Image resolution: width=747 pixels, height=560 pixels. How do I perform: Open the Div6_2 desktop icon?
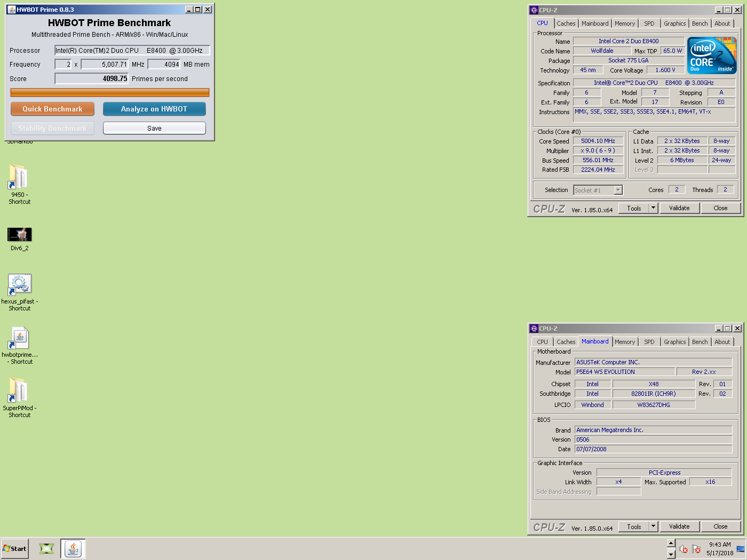click(20, 235)
